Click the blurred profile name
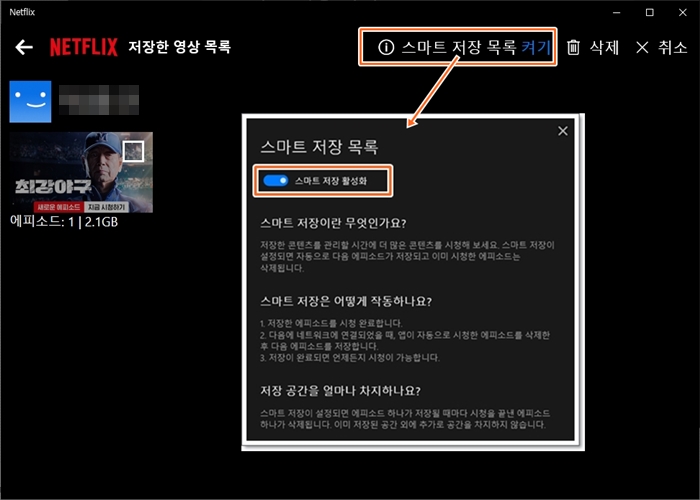700x500 pixels. (99, 100)
